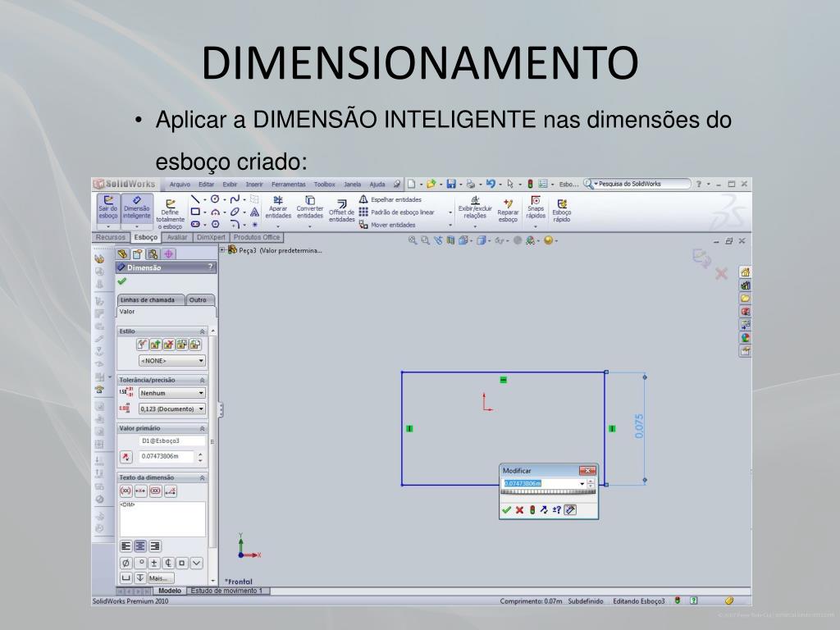Image resolution: width=840 pixels, height=630 pixels.
Task: Click Define totalmente o esboço tool
Action: point(170,214)
